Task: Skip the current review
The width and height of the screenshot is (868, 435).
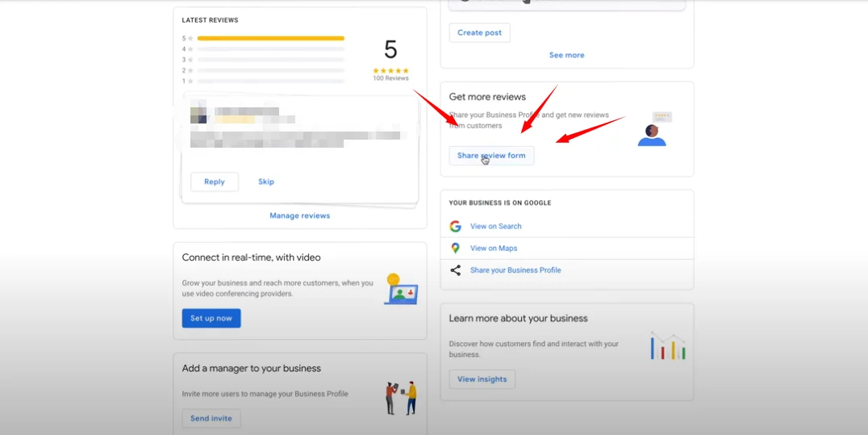Action: coord(266,182)
